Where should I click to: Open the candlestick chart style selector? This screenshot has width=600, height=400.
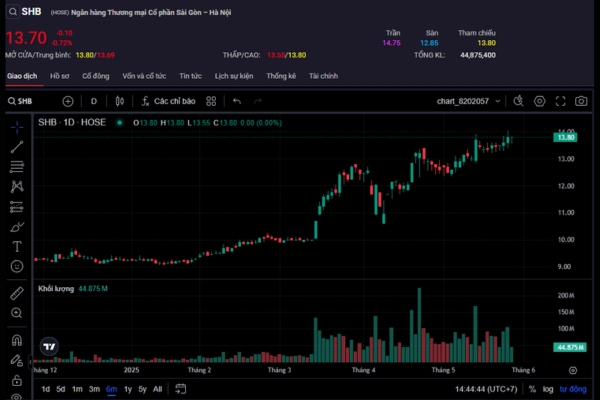click(x=120, y=101)
